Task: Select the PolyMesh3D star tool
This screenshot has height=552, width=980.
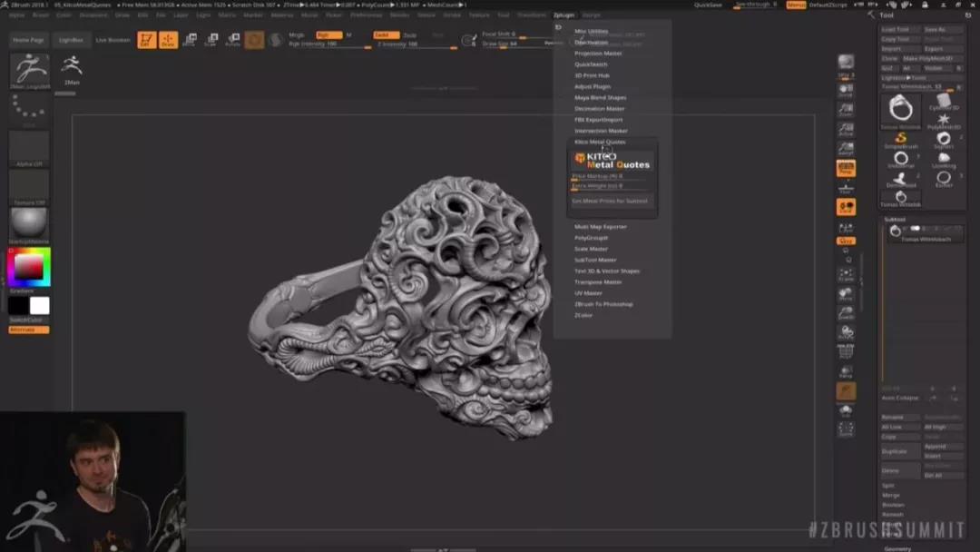Action: (944, 121)
